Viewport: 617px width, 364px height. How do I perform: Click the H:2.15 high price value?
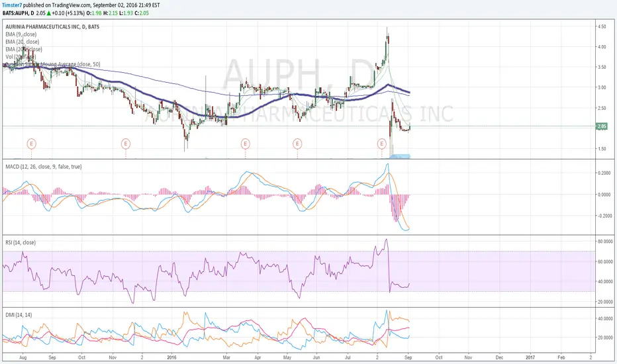pyautogui.click(x=111, y=13)
